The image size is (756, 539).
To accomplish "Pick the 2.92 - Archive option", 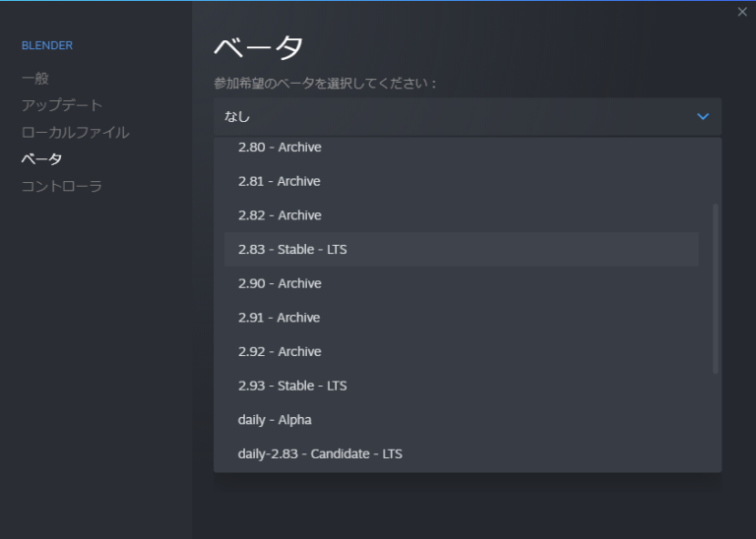I will pos(461,351).
